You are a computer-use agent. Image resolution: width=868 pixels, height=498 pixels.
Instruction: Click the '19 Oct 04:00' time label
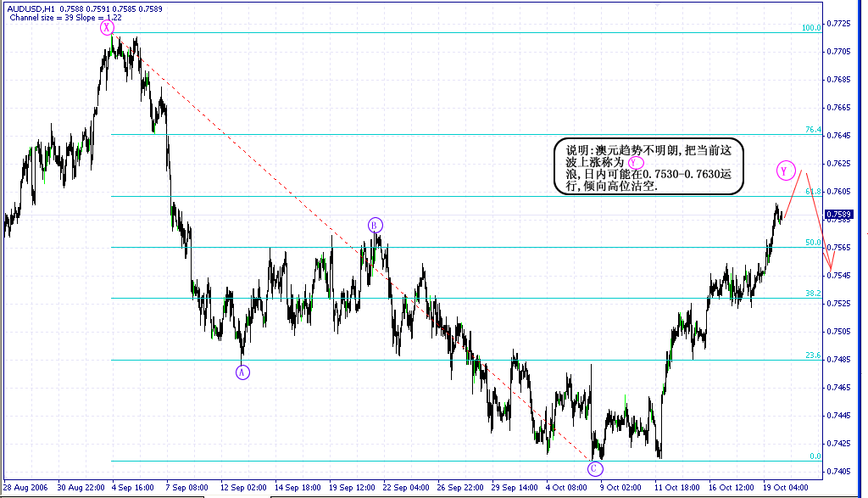click(786, 488)
